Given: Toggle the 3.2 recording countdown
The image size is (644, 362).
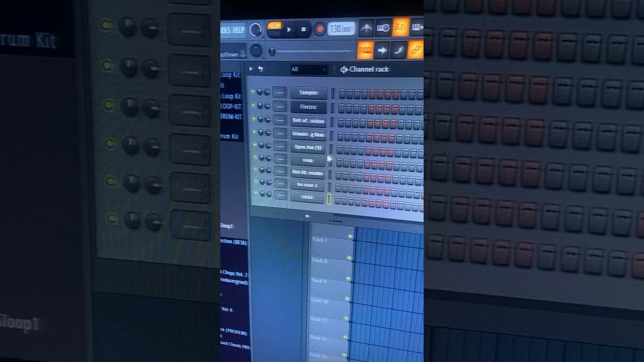Looking at the screenshot, I should tap(400, 28).
